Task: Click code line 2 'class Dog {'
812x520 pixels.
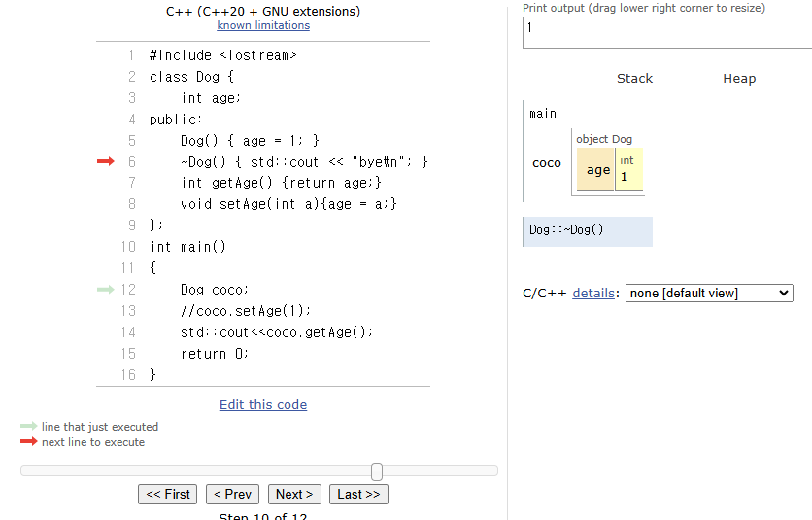Action: 191,77
